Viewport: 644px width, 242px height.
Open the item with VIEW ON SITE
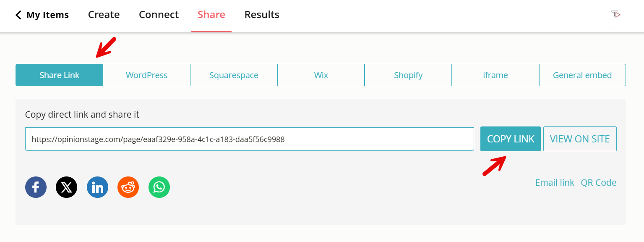click(580, 139)
